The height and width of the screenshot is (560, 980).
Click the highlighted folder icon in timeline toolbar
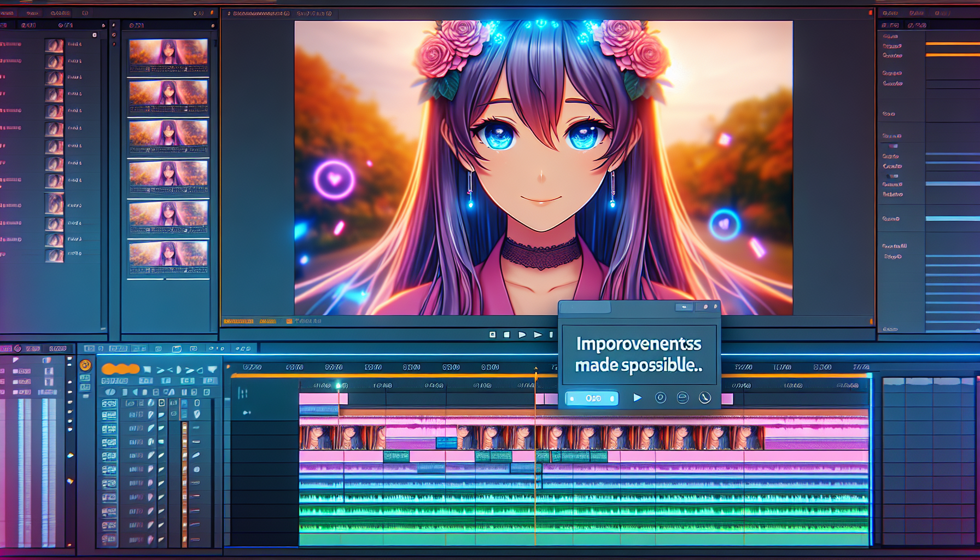click(x=177, y=348)
